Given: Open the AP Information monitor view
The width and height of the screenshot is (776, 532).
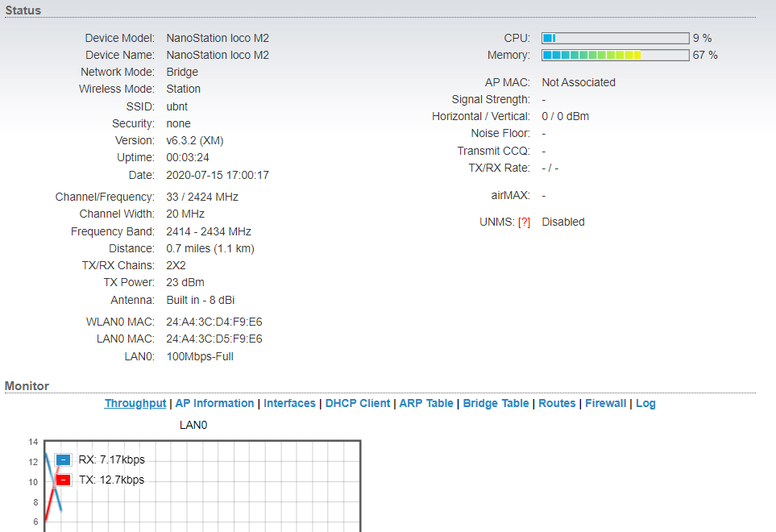Looking at the screenshot, I should coord(214,404).
